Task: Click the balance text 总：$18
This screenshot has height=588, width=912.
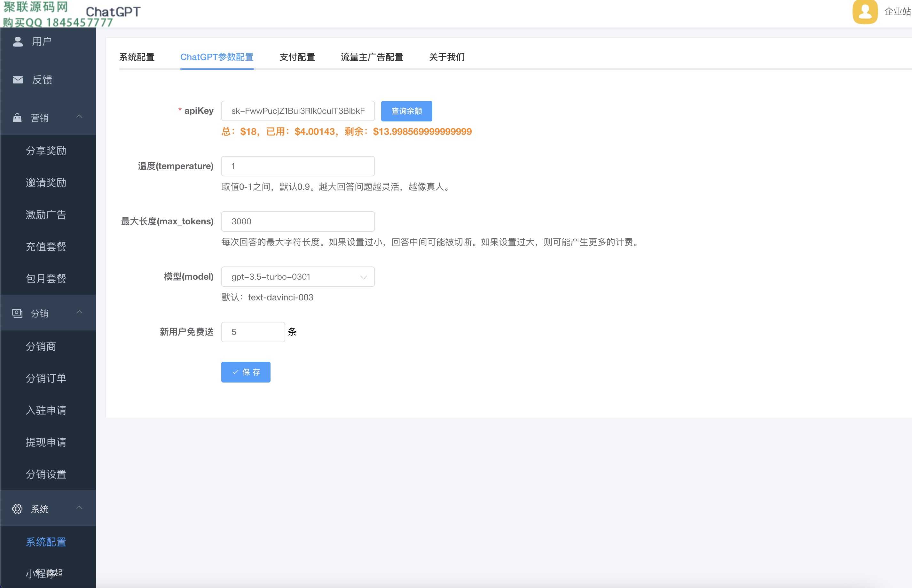Action: click(239, 132)
